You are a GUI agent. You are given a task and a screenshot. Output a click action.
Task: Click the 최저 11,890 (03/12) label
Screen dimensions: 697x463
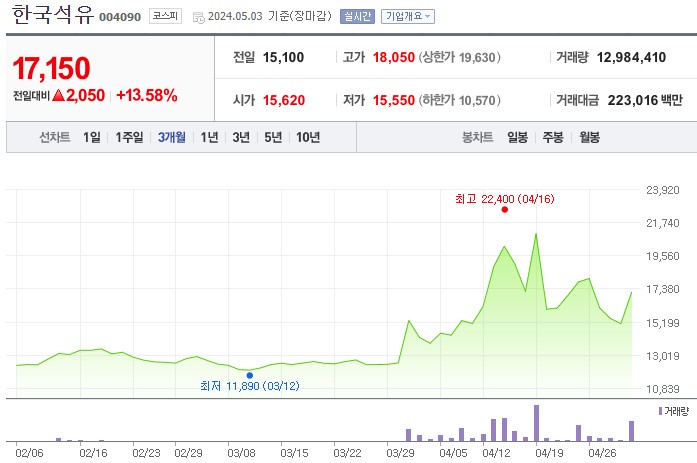coord(250,386)
